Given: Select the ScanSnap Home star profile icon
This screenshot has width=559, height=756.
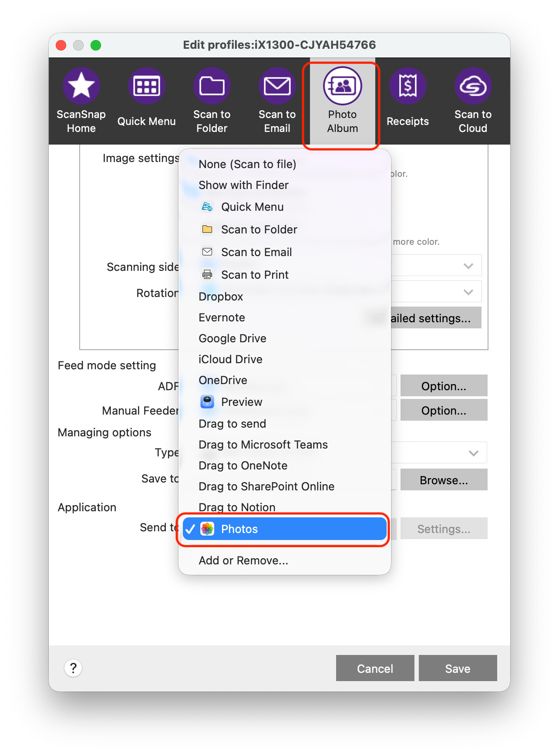Looking at the screenshot, I should click(81, 86).
